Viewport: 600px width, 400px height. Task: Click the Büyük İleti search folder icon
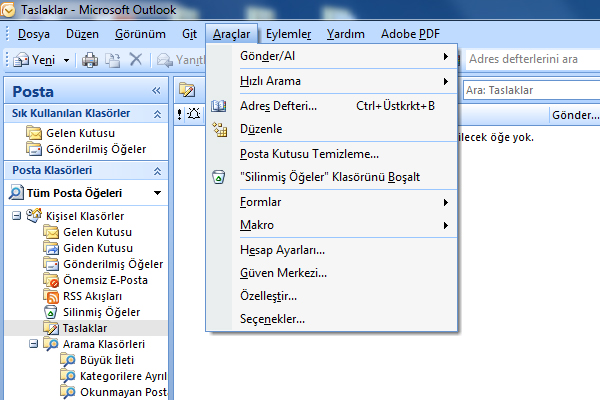(x=68, y=360)
